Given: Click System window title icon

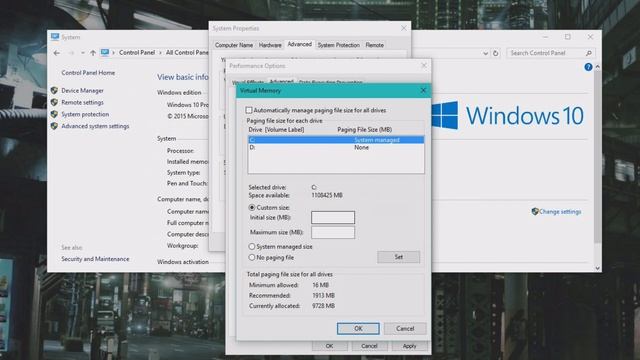Looking at the screenshot, I should 55,37.
